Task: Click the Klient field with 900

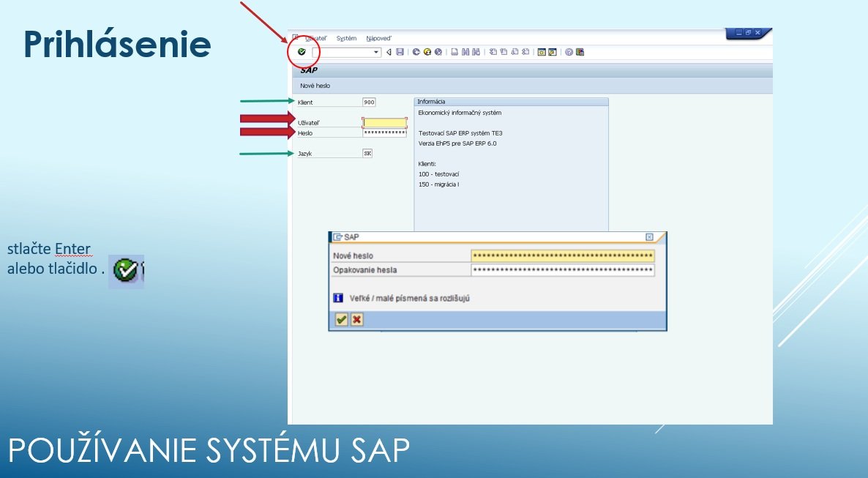Action: 369,102
